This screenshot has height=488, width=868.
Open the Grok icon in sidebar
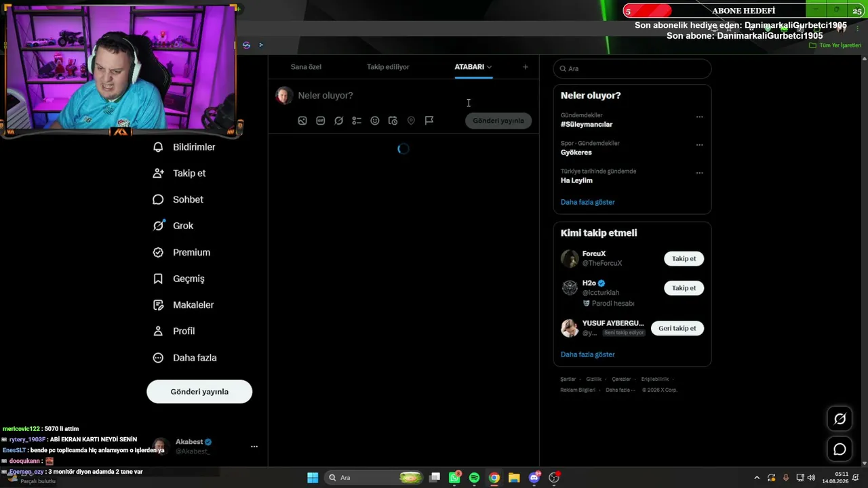click(x=158, y=226)
